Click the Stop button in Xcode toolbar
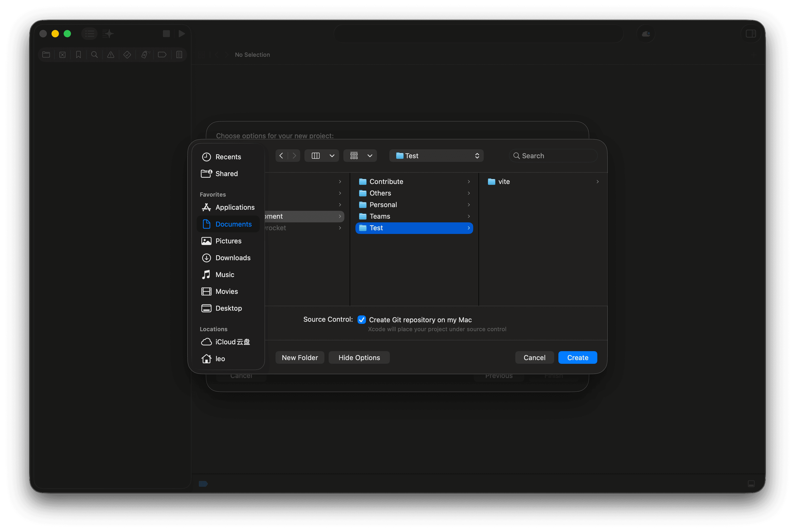The width and height of the screenshot is (795, 532). (166, 34)
